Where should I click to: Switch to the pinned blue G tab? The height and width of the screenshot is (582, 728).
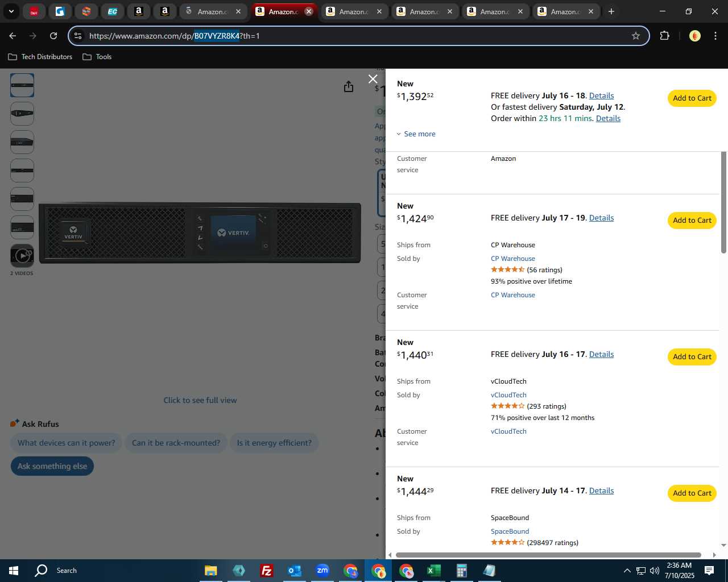click(60, 11)
